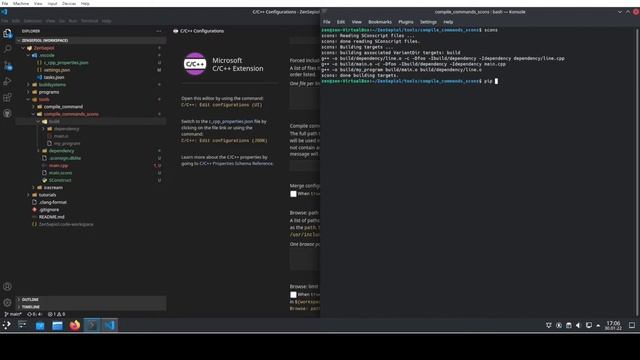Open C/C++ Properties Schema Reference link
This screenshot has height=360, width=640.
click(x=236, y=164)
